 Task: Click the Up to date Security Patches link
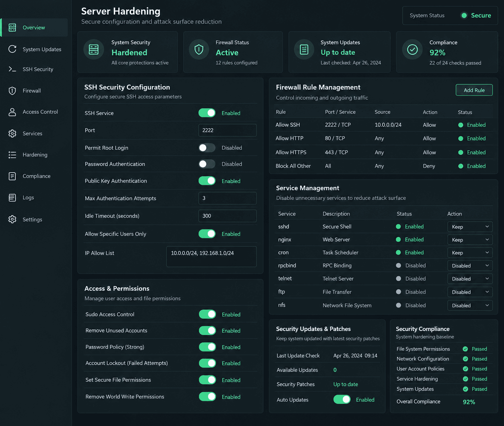coord(345,384)
